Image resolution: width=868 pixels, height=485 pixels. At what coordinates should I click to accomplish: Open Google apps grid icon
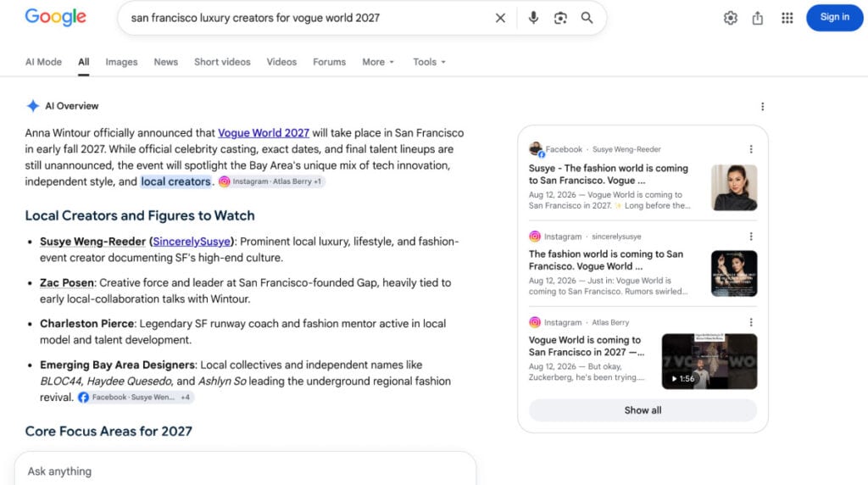[x=787, y=18]
